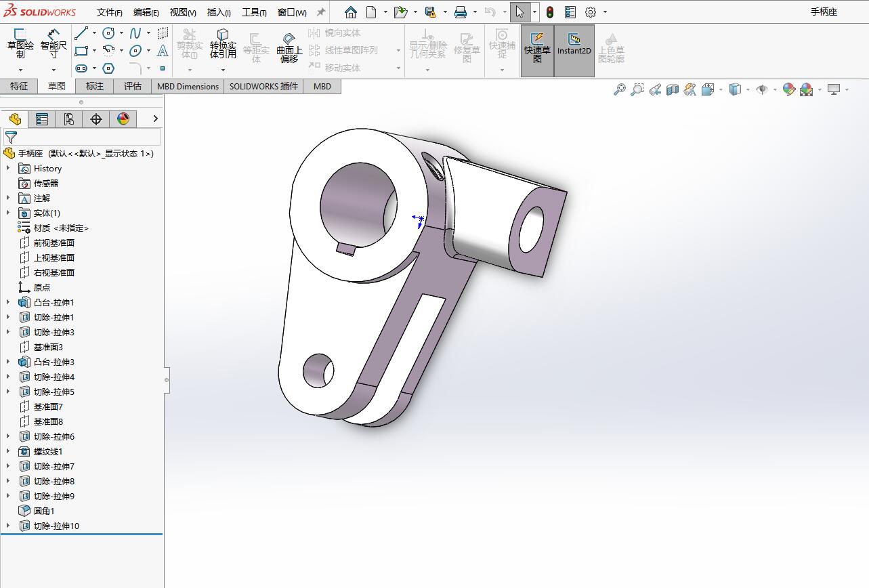This screenshot has width=869, height=588.
Task: Open the DimXpertManager tab icon
Action: click(96, 119)
